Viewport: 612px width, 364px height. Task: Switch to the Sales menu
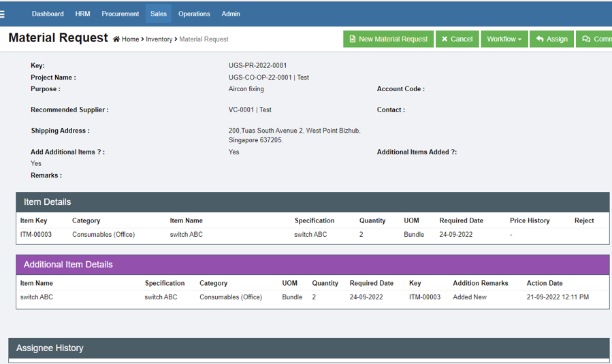(x=158, y=14)
